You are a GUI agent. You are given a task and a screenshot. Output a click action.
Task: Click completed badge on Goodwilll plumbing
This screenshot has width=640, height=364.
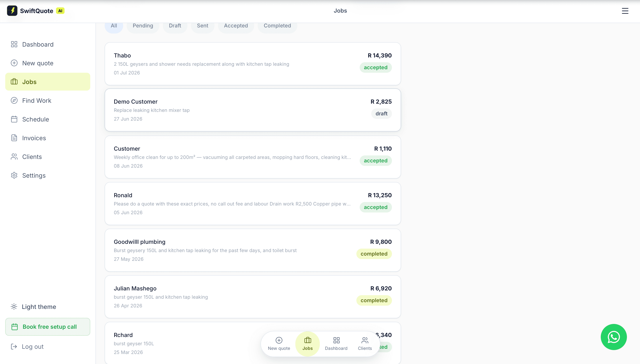[374, 254]
